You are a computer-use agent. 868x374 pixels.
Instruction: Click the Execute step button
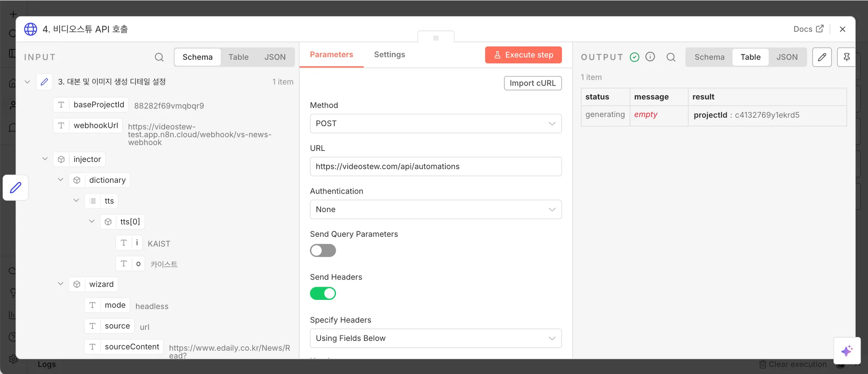pyautogui.click(x=523, y=55)
